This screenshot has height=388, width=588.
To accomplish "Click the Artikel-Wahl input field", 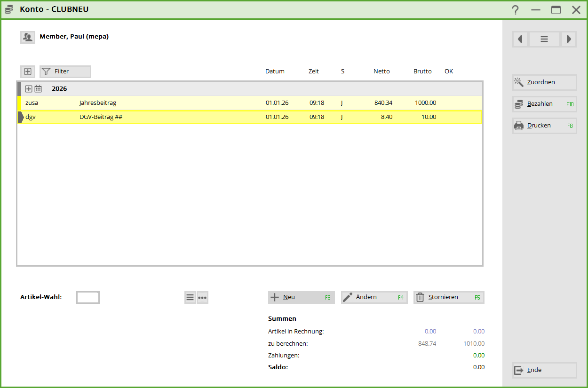I will point(88,297).
